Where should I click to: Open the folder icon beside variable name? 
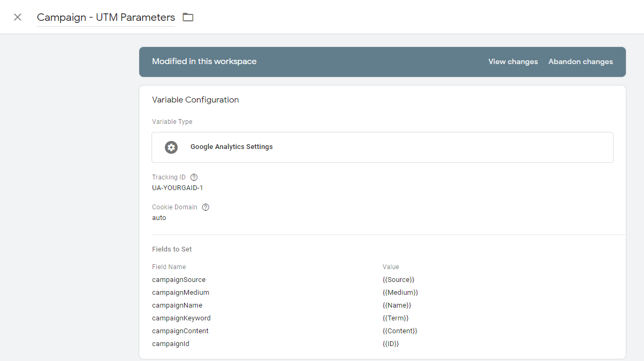(188, 17)
